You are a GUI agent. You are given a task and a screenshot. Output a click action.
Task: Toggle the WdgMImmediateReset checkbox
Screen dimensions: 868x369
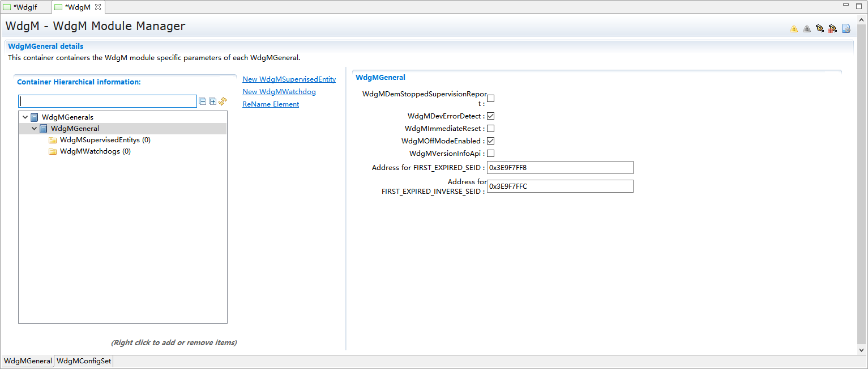point(491,129)
